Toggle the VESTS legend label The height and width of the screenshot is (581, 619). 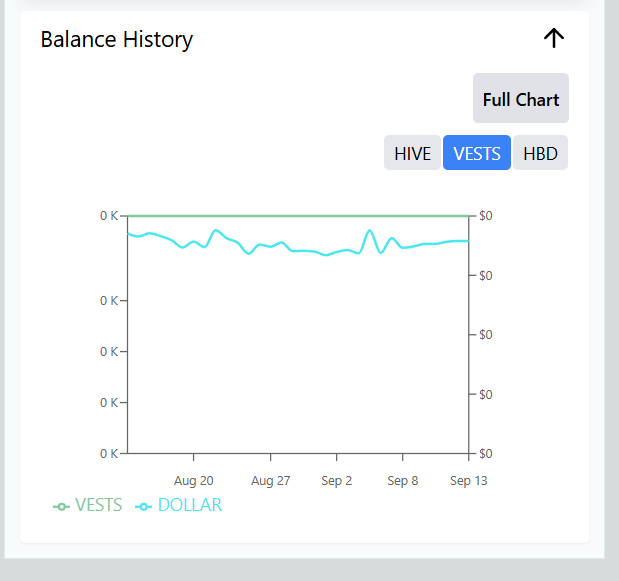pos(98,505)
